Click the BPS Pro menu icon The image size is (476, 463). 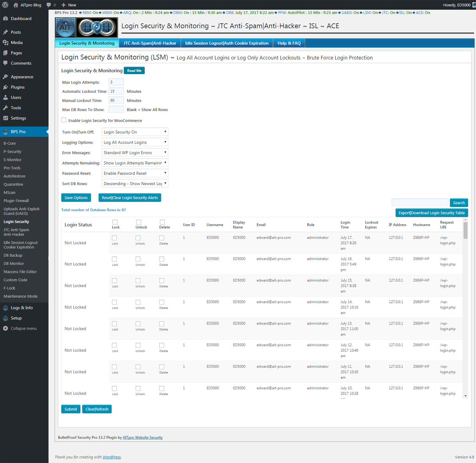tap(6, 132)
